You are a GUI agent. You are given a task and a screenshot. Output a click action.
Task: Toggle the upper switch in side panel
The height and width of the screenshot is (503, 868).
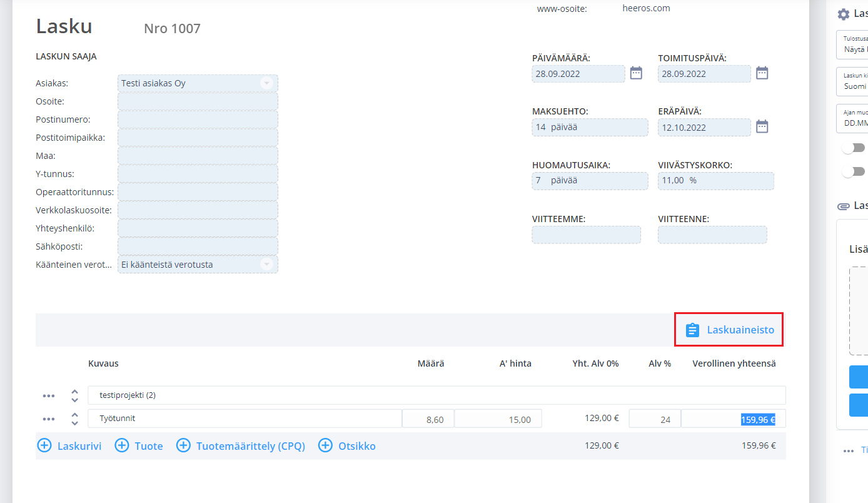click(x=854, y=148)
